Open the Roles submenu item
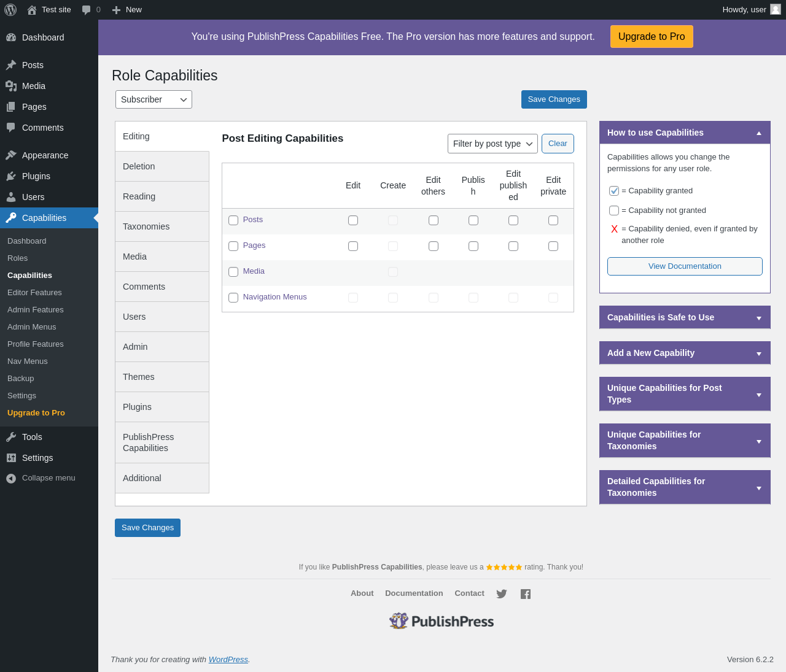Image resolution: width=786 pixels, height=672 pixels. click(x=17, y=258)
